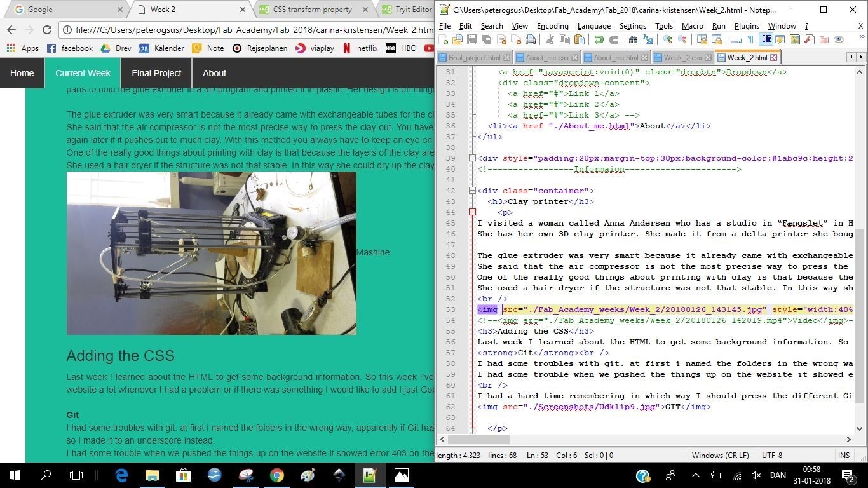Go to the Home page link
The width and height of the screenshot is (868, 488).
22,73
